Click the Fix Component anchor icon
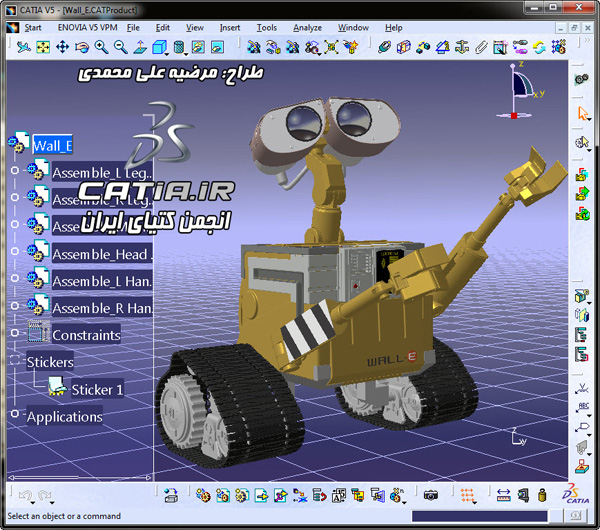 click(x=462, y=47)
